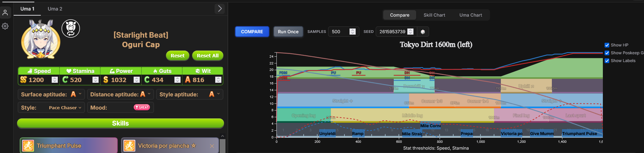Adjust the Samples count stepper
Viewport: 644px width, 153px height.
pyautogui.click(x=353, y=32)
